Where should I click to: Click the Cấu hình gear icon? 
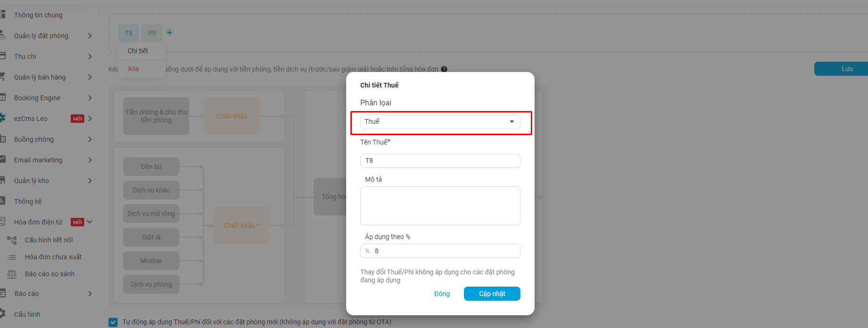coord(3,314)
